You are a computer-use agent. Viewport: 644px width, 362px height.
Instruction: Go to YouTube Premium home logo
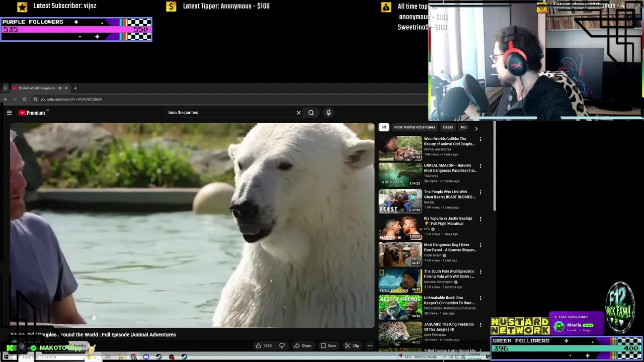(32, 113)
